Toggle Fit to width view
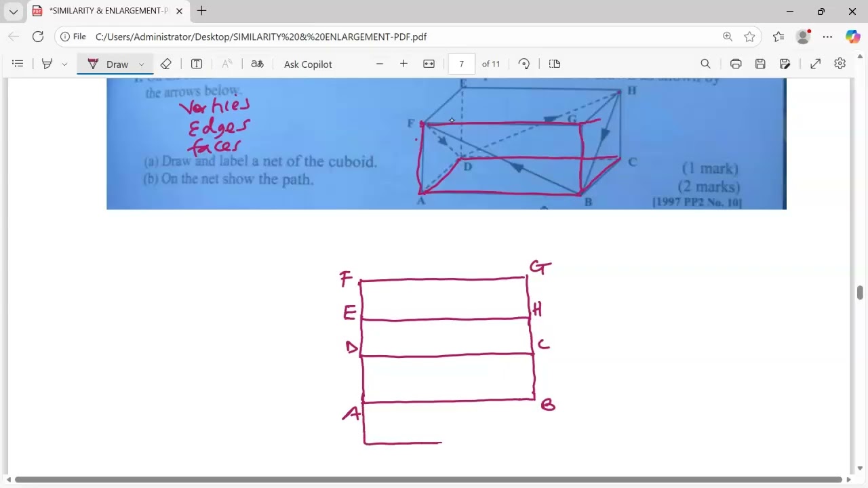This screenshot has height=488, width=868. 429,64
